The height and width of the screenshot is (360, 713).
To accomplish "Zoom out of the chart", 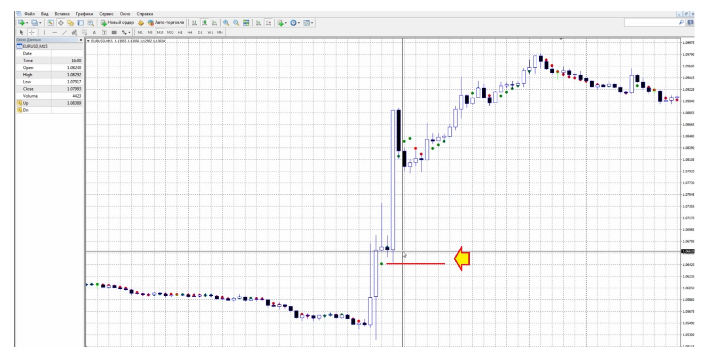I will click(x=236, y=23).
